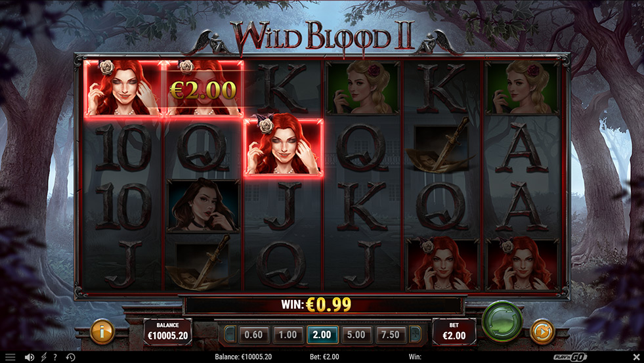
Task: Select the 7.50 bet value
Action: tap(390, 335)
